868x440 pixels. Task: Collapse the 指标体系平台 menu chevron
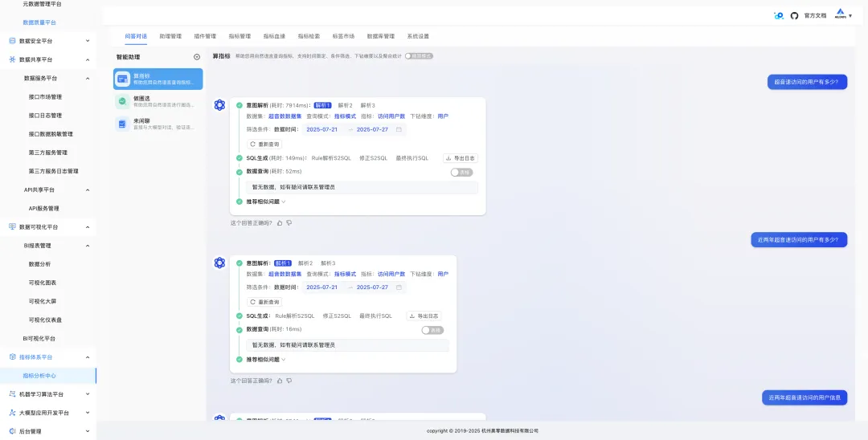tap(88, 357)
